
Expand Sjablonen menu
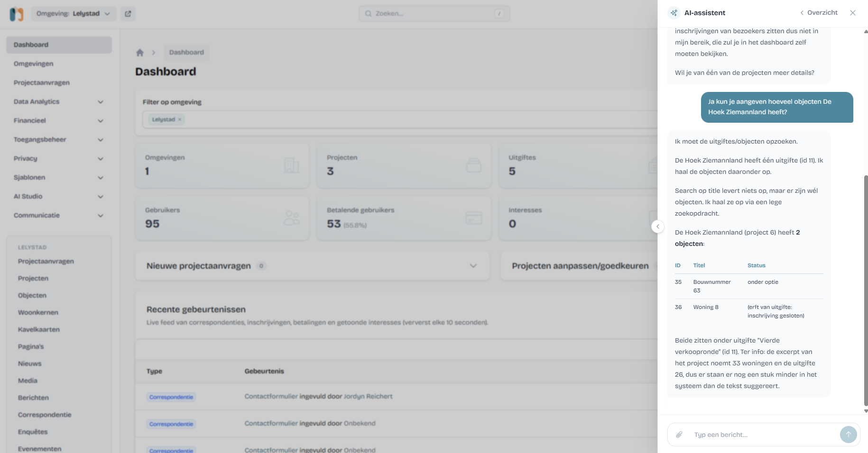59,177
